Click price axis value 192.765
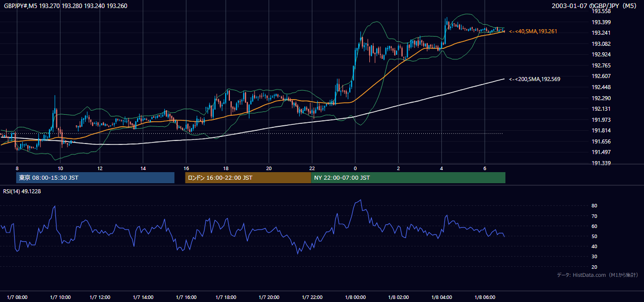The image size is (644, 302). (x=601, y=65)
